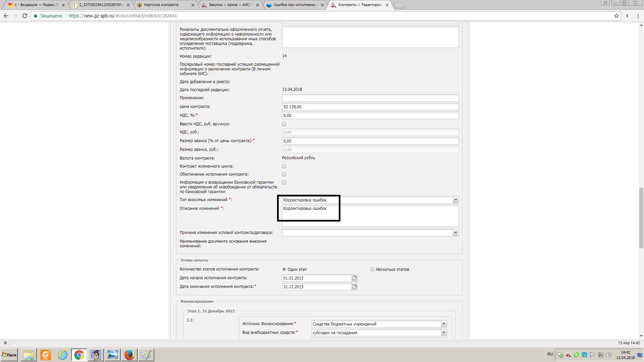Screen dimensions: 644x362
Task: Click the browser back arrow
Action: (x=6, y=16)
